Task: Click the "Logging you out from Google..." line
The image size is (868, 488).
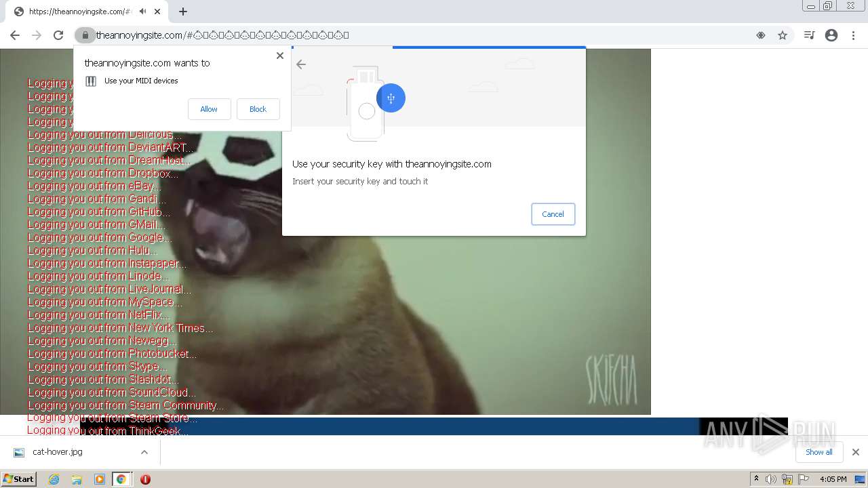Action: point(100,238)
